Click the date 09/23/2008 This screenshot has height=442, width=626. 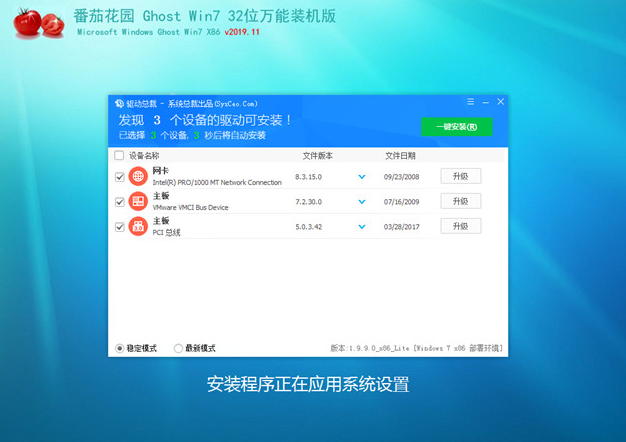pos(402,176)
